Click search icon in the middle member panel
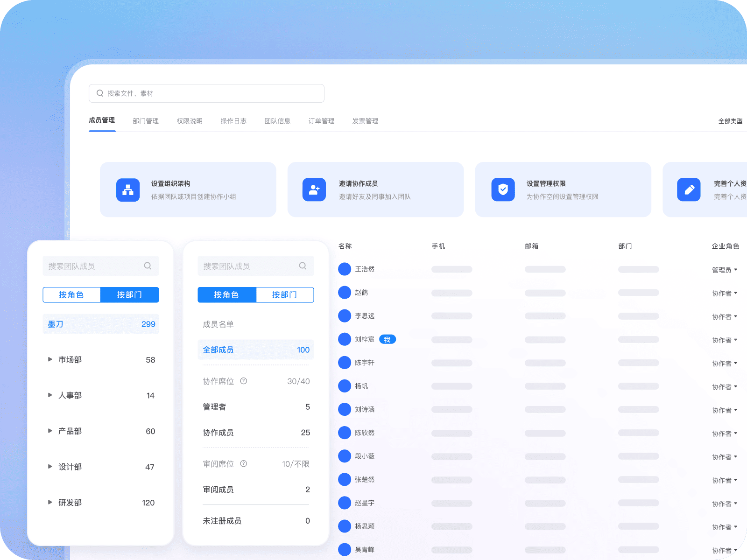This screenshot has height=560, width=747. [303, 266]
